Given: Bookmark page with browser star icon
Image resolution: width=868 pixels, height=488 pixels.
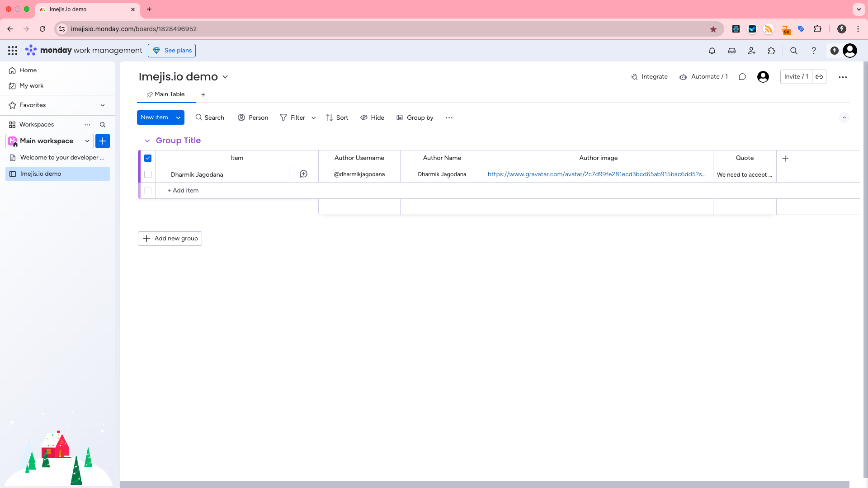Looking at the screenshot, I should (x=713, y=29).
